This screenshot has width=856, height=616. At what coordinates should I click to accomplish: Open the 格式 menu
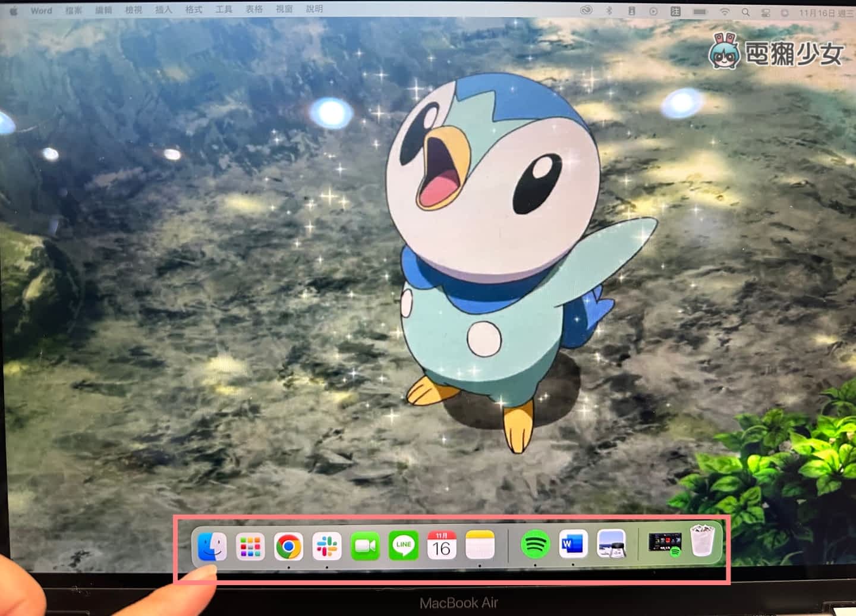coord(194,10)
